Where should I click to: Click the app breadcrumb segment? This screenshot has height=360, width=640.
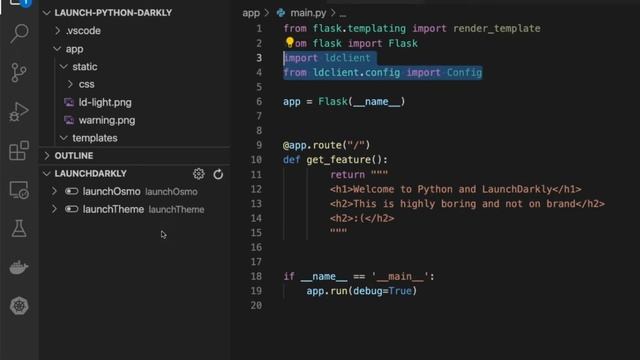pyautogui.click(x=251, y=13)
